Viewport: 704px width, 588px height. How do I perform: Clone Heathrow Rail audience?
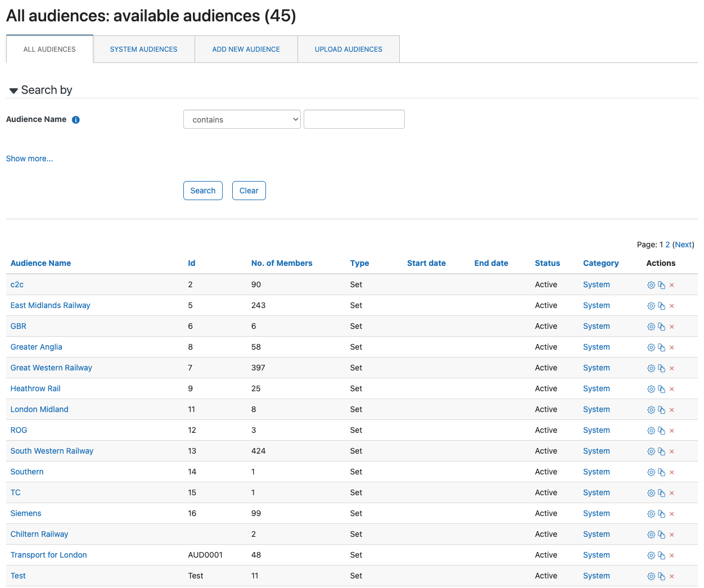(x=662, y=389)
